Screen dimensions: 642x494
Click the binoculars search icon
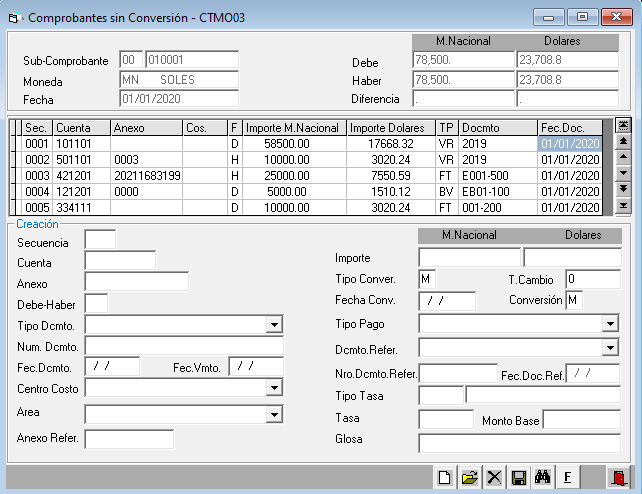543,478
